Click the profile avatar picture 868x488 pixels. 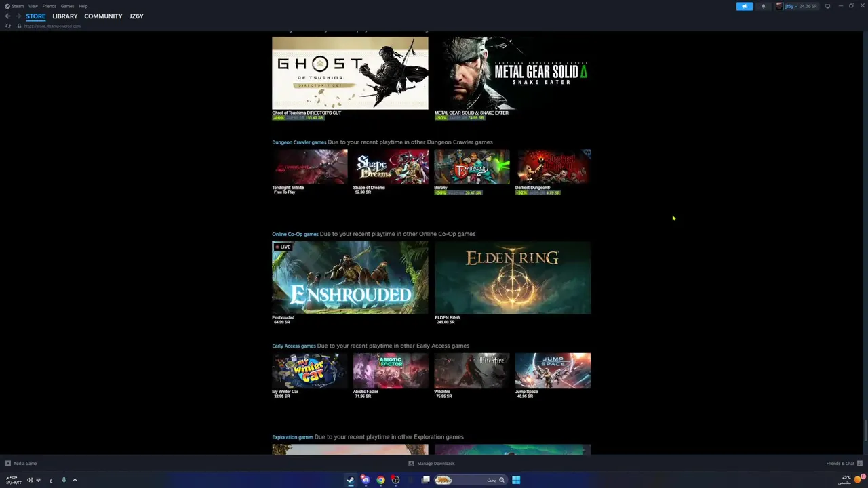coord(780,6)
